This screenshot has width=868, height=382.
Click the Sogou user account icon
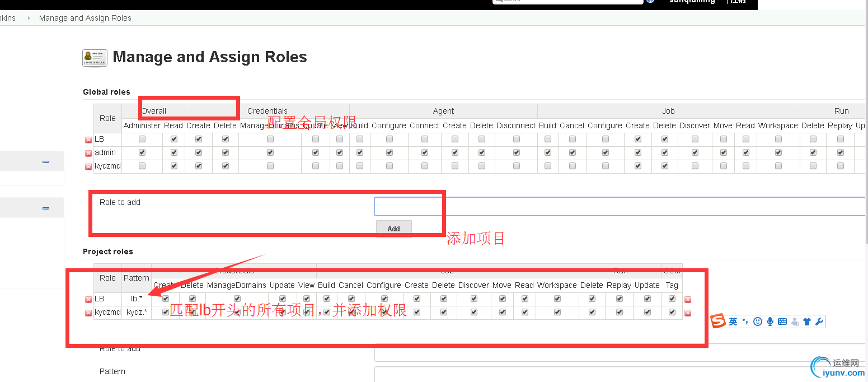pos(795,322)
